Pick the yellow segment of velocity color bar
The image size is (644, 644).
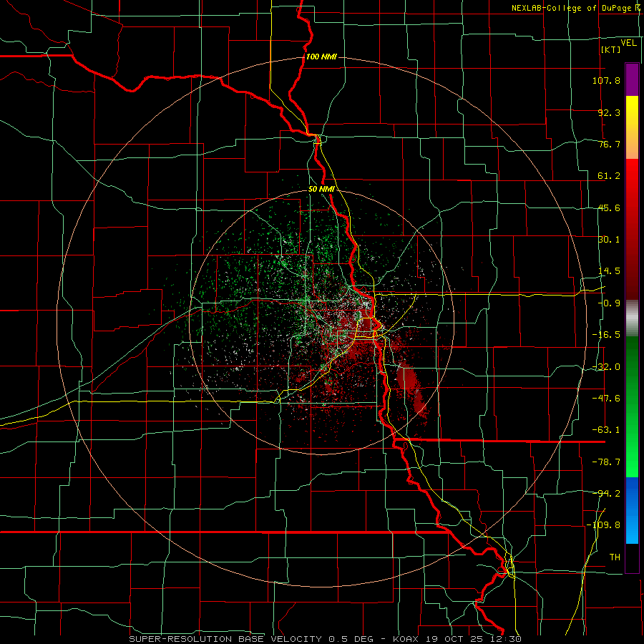click(632, 127)
